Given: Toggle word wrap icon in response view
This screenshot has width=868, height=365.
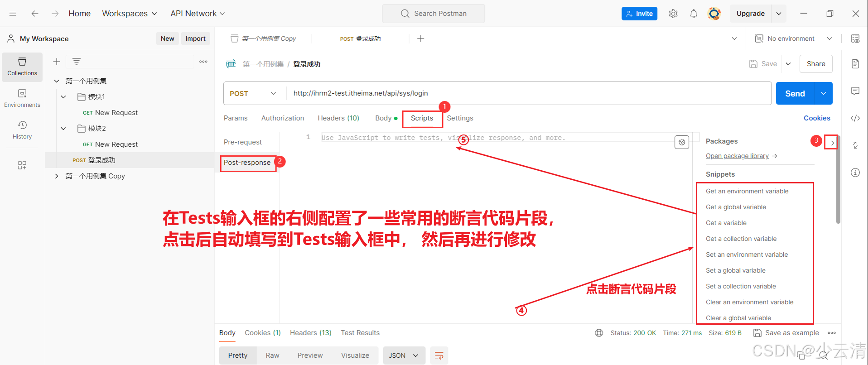Looking at the screenshot, I should point(439,355).
